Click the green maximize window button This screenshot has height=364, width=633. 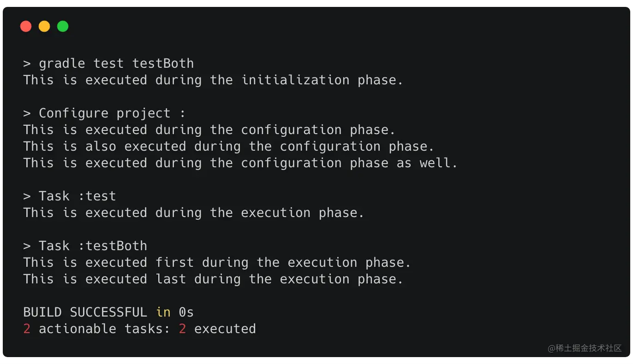(63, 27)
